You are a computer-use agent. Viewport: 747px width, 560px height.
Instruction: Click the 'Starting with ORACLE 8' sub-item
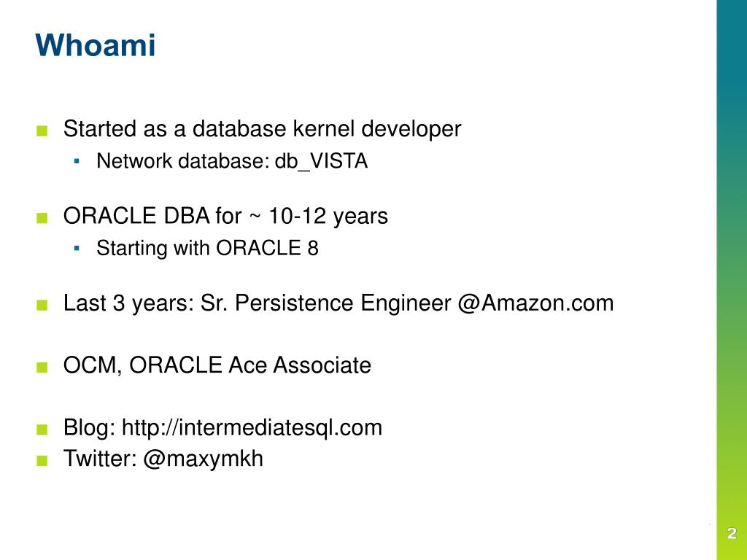[x=207, y=248]
